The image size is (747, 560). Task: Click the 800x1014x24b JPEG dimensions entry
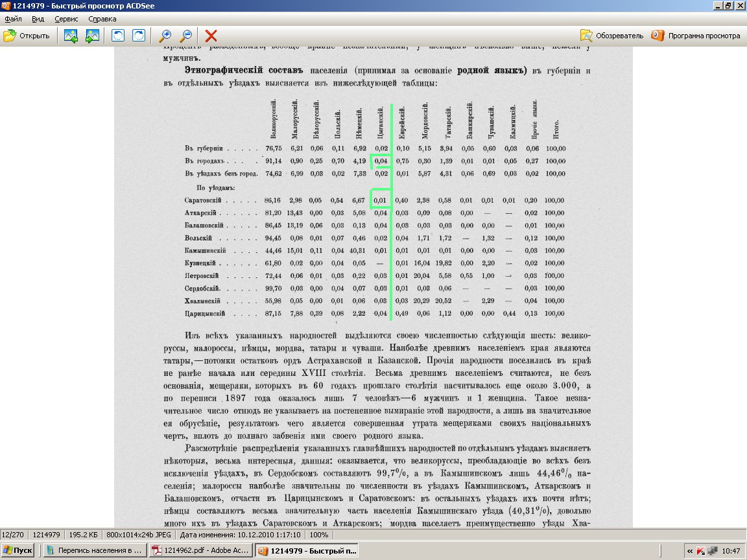click(x=138, y=535)
